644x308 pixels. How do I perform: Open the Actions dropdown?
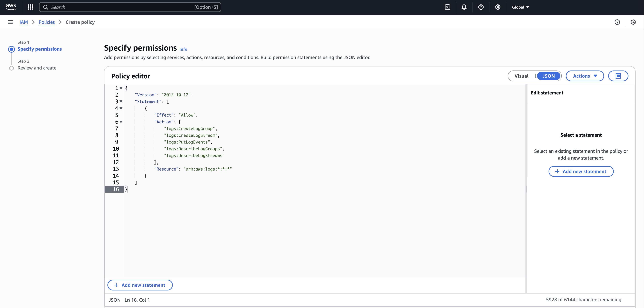pos(585,76)
